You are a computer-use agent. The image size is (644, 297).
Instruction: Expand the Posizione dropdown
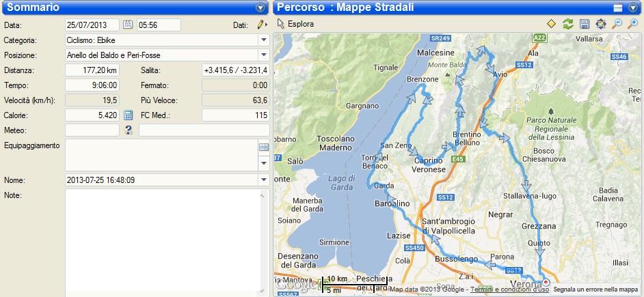(264, 55)
